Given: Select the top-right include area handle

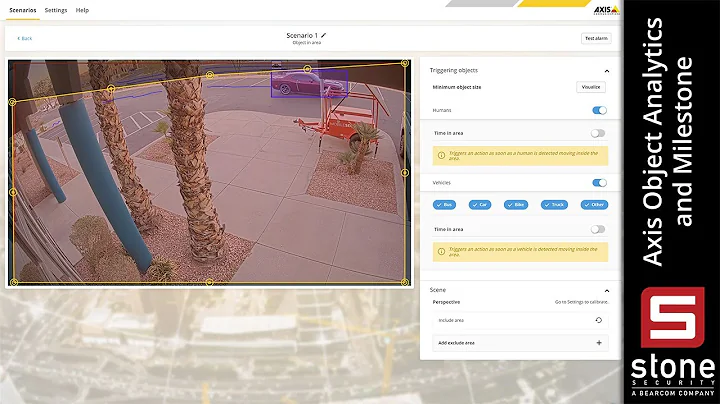Looking at the screenshot, I should pos(405,63).
